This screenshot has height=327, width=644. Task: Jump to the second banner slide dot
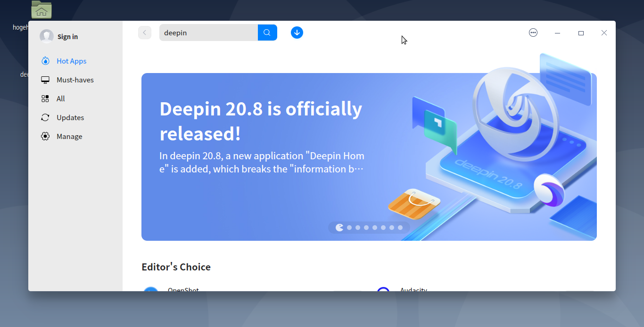tap(349, 228)
